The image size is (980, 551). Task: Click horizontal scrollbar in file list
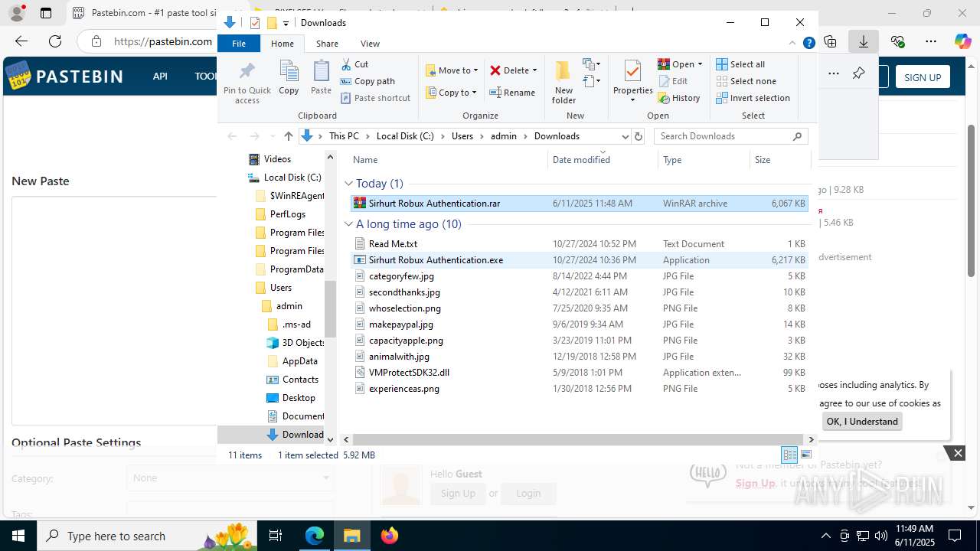click(577, 439)
